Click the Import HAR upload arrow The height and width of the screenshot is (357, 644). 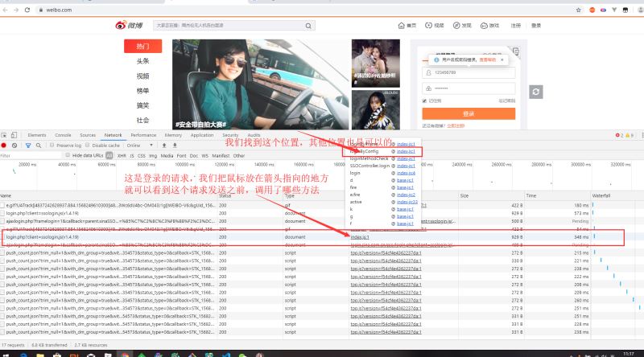(x=164, y=146)
